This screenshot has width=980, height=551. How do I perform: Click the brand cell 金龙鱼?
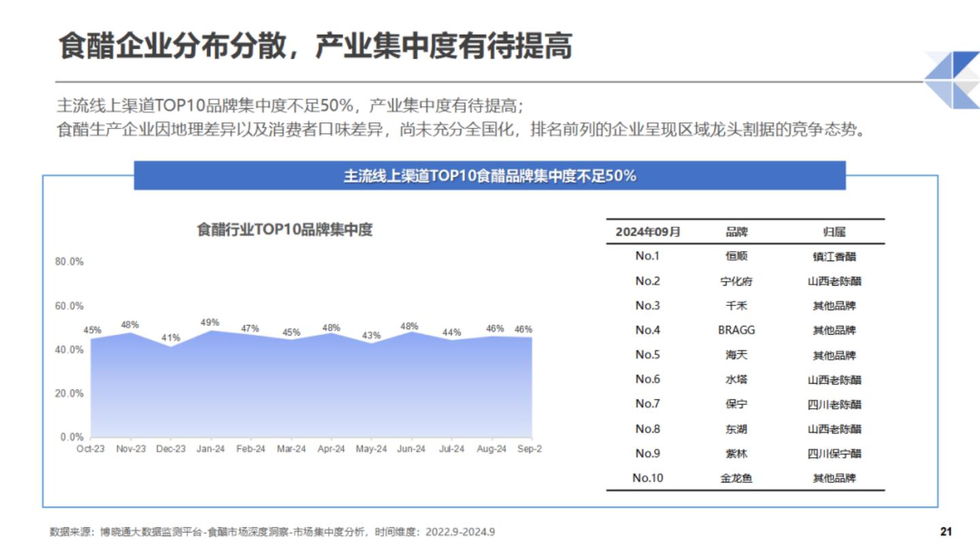736,478
